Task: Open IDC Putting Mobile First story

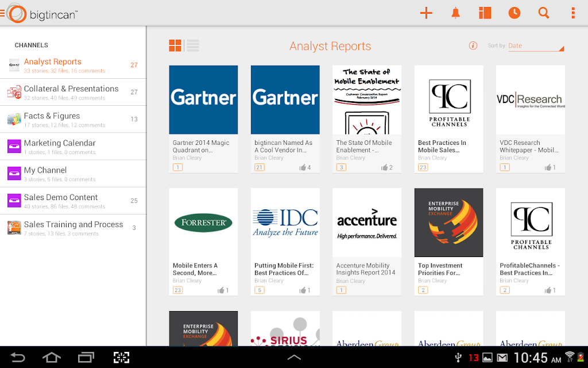Action: 285,242
